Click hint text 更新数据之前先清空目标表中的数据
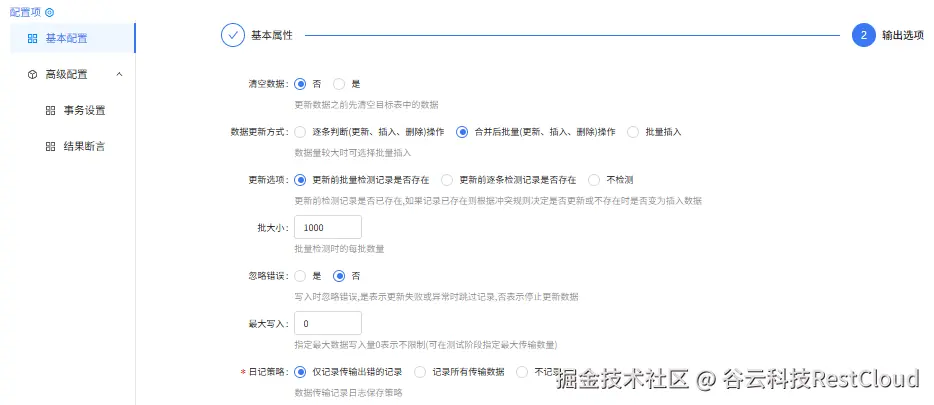934x405 pixels. 366,105
